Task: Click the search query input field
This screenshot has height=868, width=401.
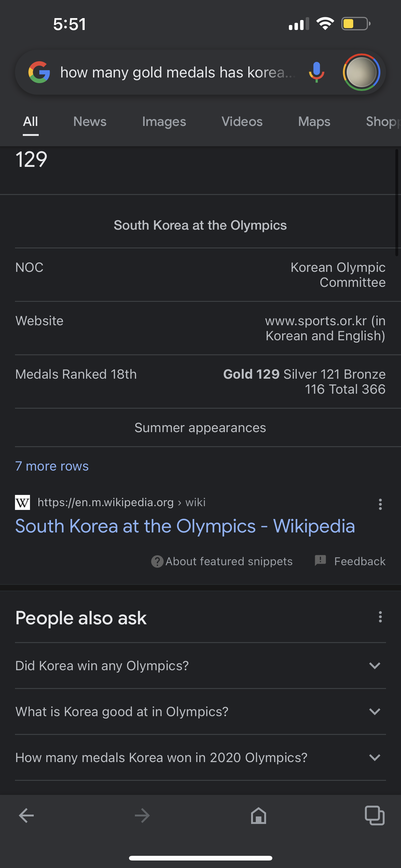Action: point(178,72)
